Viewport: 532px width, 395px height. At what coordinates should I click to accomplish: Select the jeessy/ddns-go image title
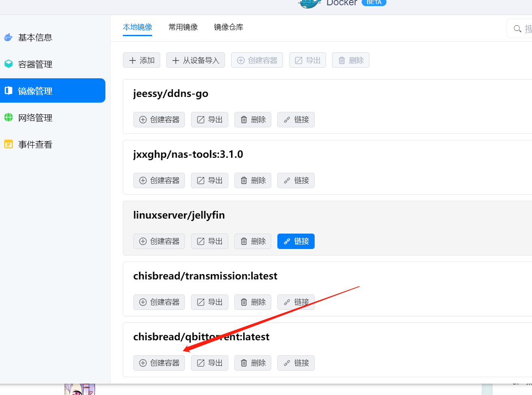point(171,94)
